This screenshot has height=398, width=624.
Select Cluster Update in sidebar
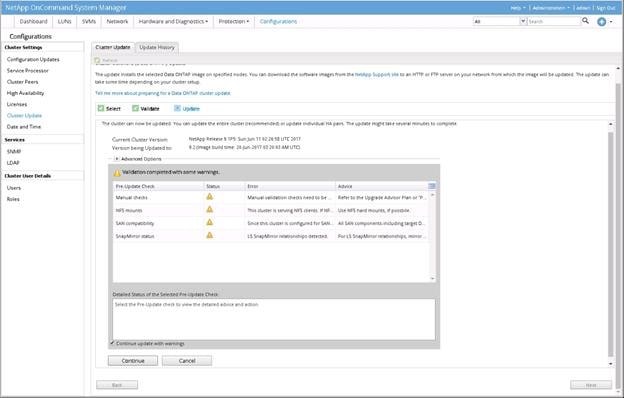click(24, 115)
